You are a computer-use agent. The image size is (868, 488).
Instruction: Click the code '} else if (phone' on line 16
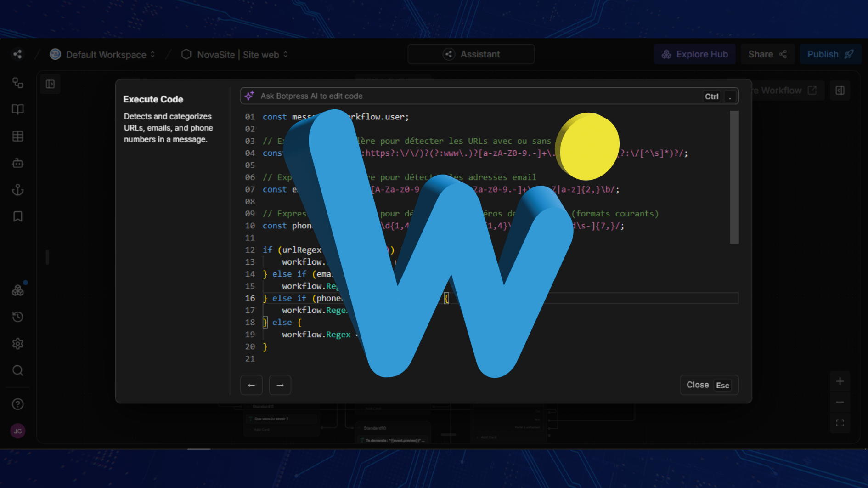[302, 298]
